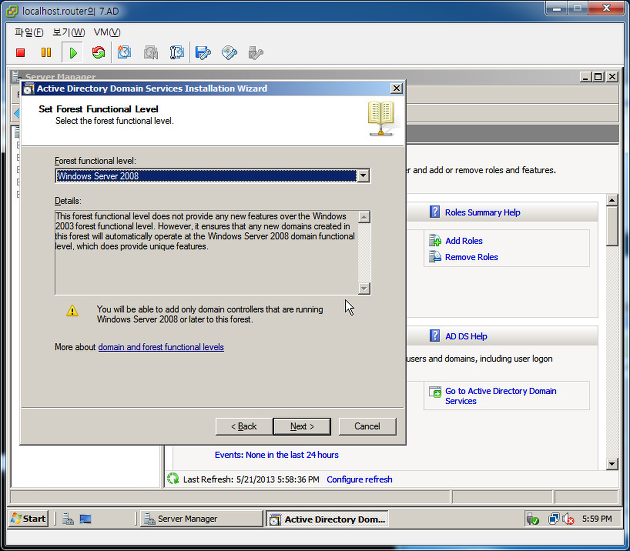Maximize the Server Manager window
The image size is (630, 551).
click(x=598, y=76)
